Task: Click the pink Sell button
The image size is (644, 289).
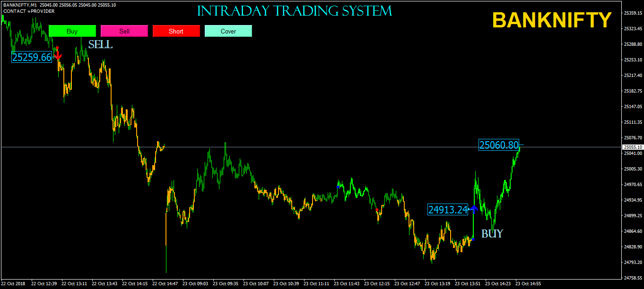Action: click(124, 31)
